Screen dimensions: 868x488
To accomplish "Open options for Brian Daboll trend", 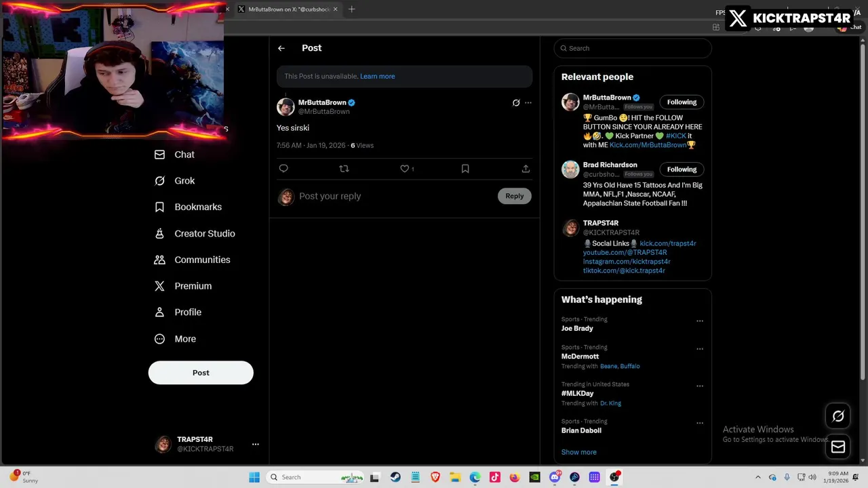I will point(700,423).
